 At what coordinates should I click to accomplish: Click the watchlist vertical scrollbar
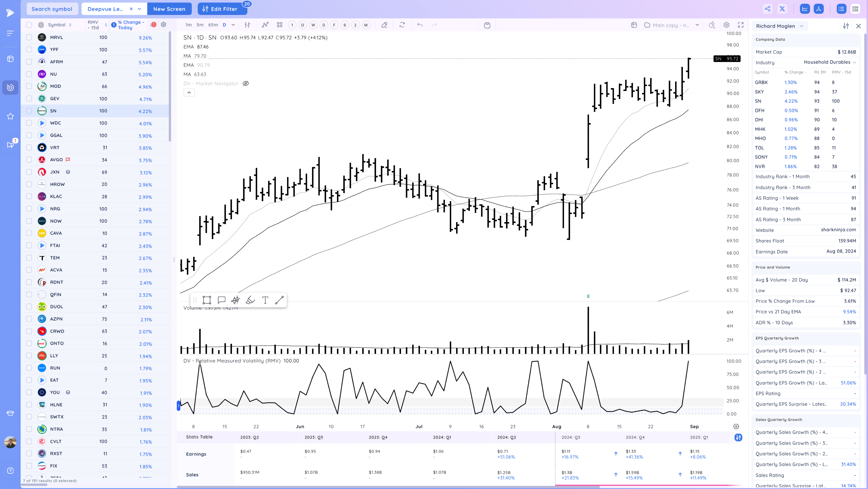tap(170, 86)
